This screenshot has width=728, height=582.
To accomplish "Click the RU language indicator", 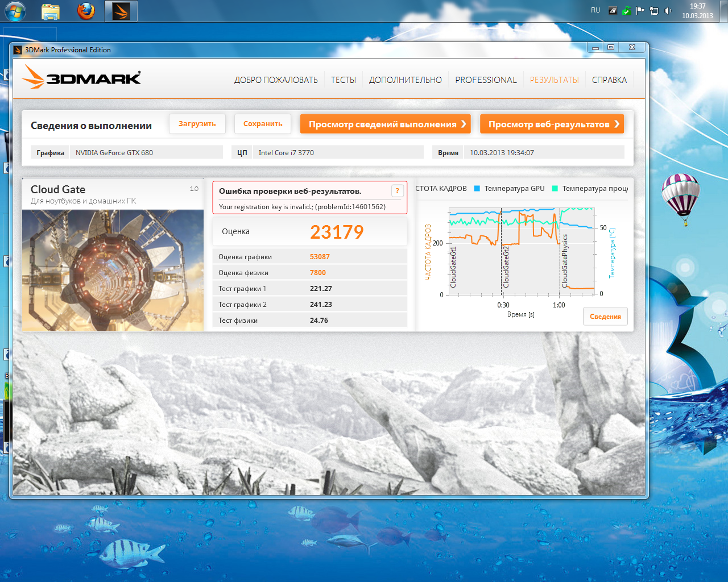I will (595, 10).
